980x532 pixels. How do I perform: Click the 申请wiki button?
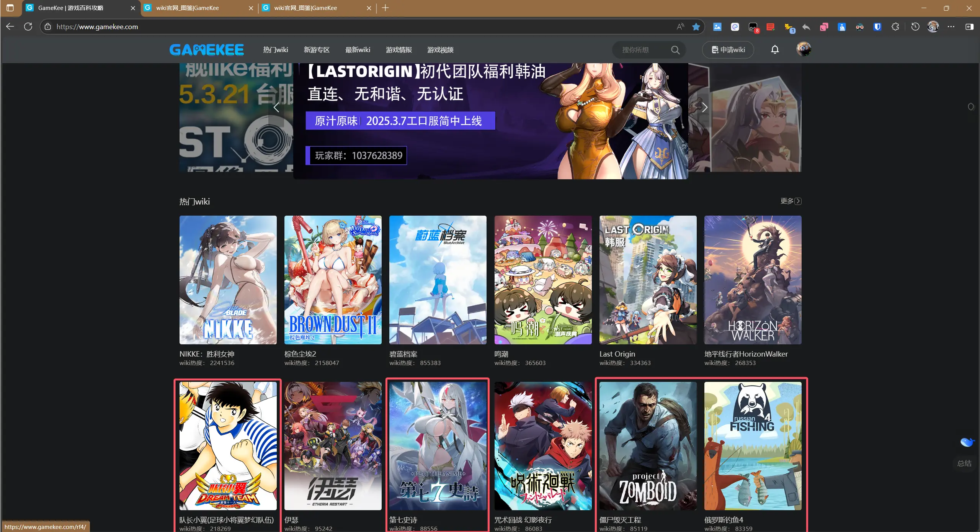coord(728,50)
